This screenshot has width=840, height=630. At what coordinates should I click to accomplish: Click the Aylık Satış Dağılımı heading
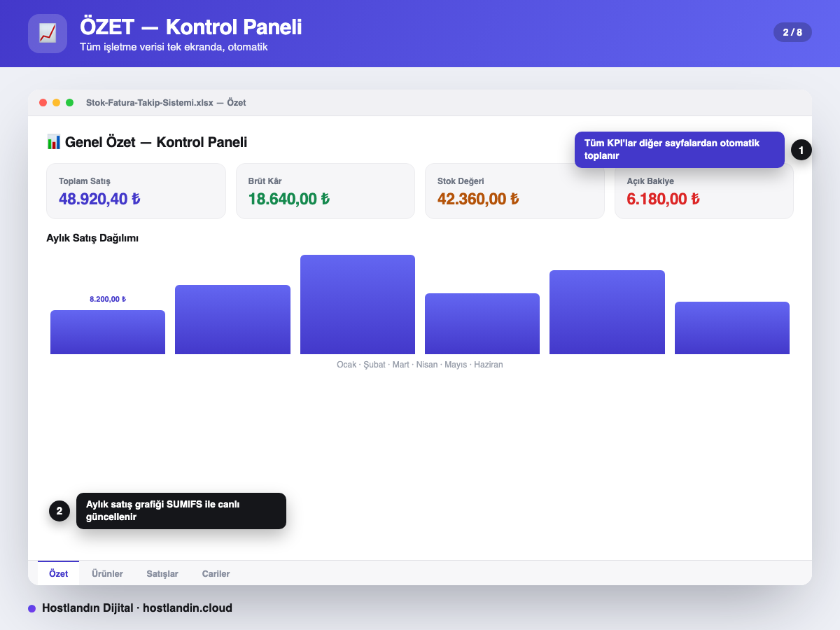pos(92,238)
